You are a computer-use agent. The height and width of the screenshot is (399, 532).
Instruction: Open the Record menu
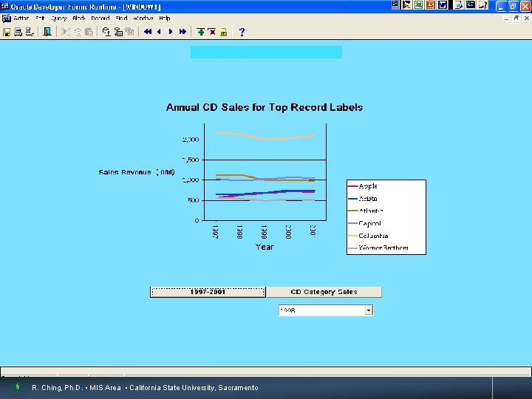click(x=100, y=18)
